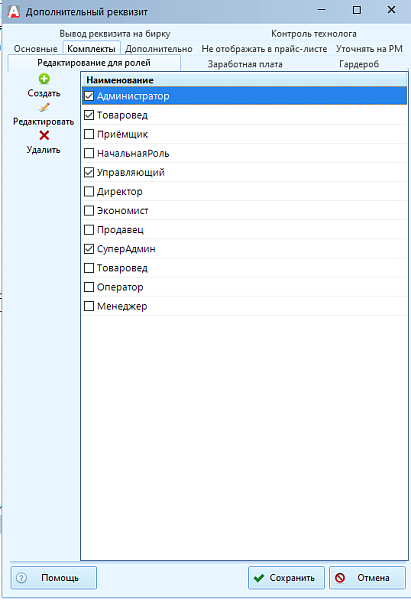Click the red cross Удалить icon
The image size is (411, 600).
44,135
